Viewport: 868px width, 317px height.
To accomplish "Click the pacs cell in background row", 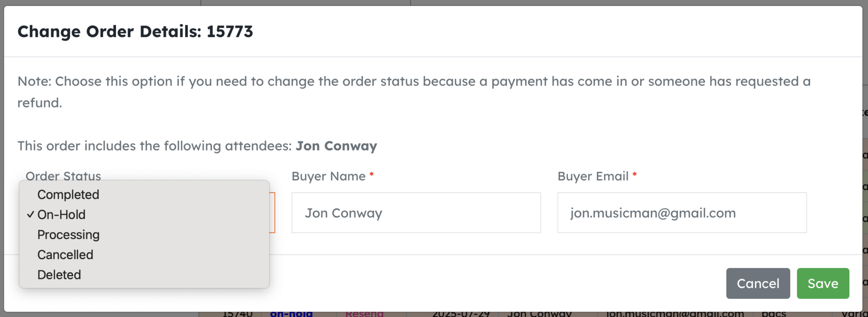I will coord(773,314).
